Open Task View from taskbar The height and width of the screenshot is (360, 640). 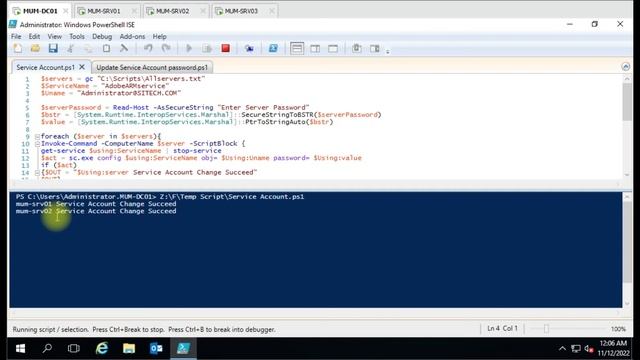(x=73, y=348)
